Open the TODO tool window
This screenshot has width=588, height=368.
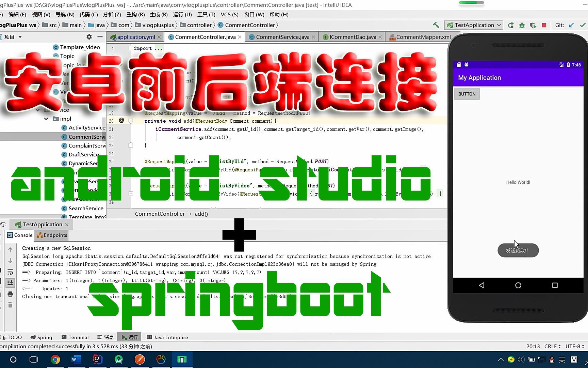[12, 337]
